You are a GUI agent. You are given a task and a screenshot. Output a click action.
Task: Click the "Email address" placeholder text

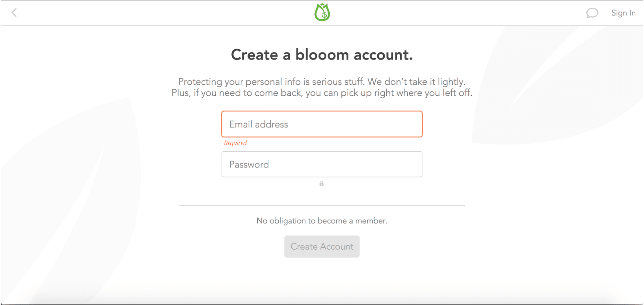[259, 124]
